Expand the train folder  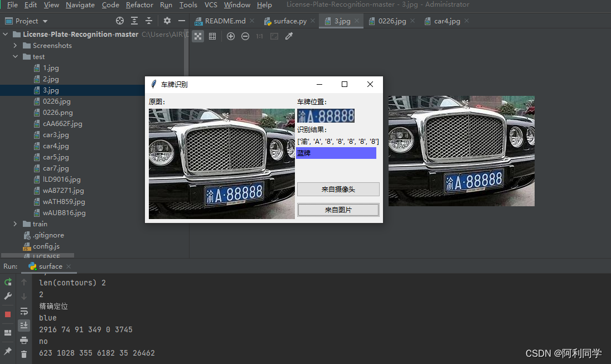click(14, 224)
